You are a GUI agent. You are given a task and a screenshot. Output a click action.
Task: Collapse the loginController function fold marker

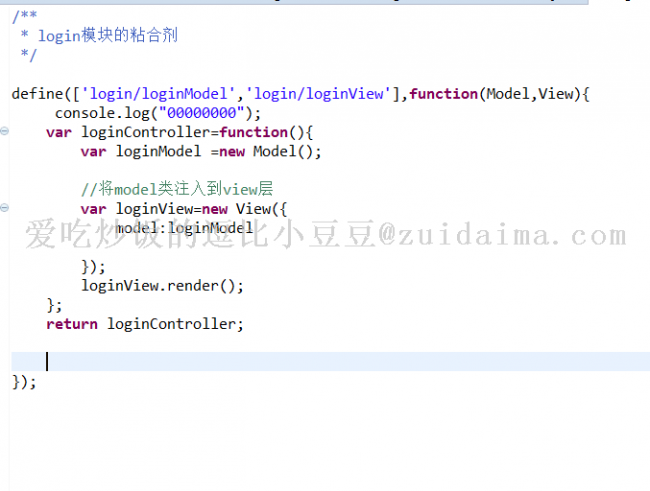tap(5, 131)
